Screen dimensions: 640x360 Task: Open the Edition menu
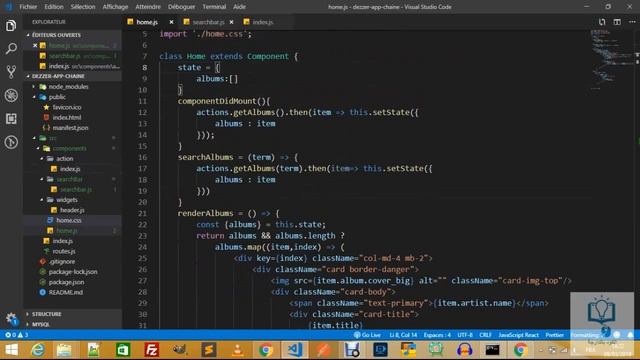point(53,7)
